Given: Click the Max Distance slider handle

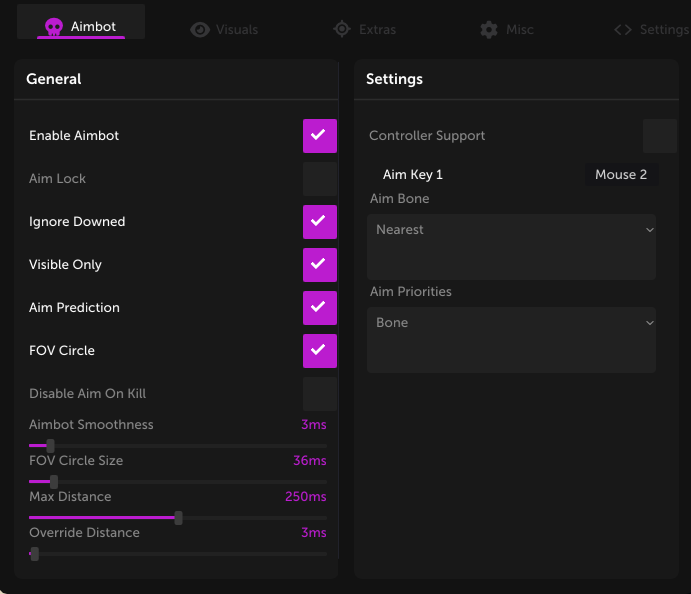Looking at the screenshot, I should point(178,518).
